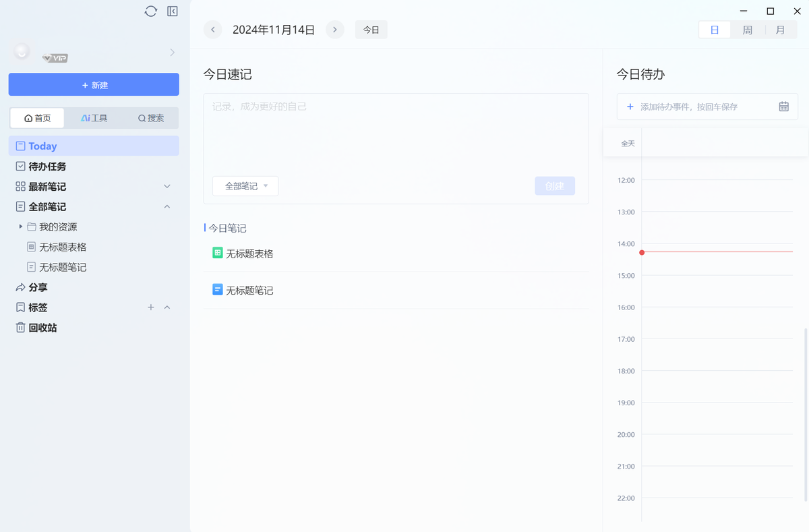This screenshot has width=809, height=532.
Task: Click the blue note icon of 无标题笔记
Action: (217, 289)
